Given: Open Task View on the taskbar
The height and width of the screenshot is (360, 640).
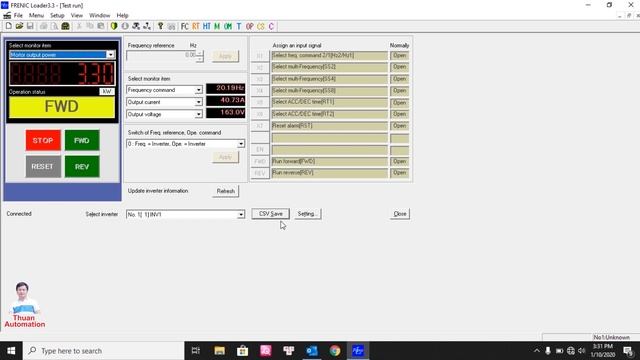Looking at the screenshot, I should click(x=196, y=351).
